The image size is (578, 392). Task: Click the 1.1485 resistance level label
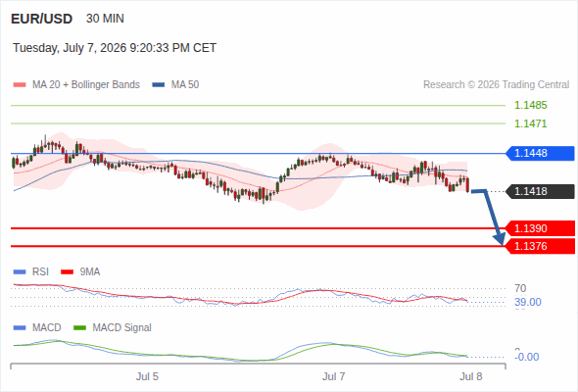(x=530, y=106)
